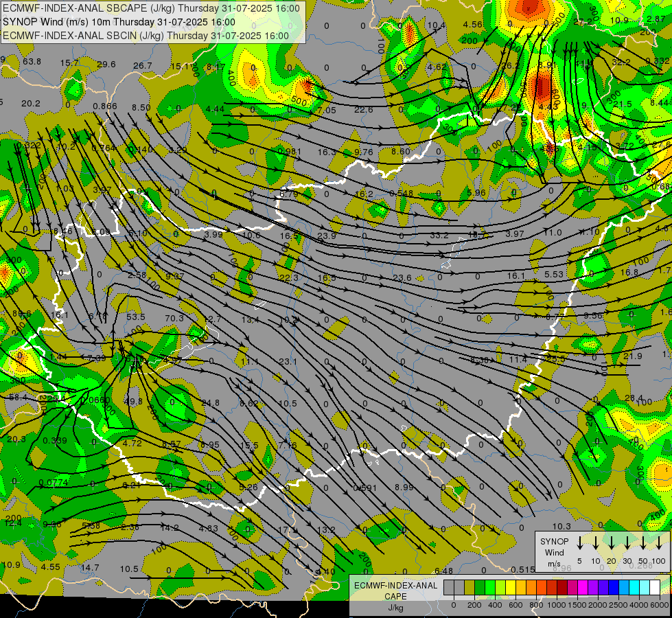Click the map value 23.1
Viewport: 672px width, 618px height.
[x=288, y=362]
